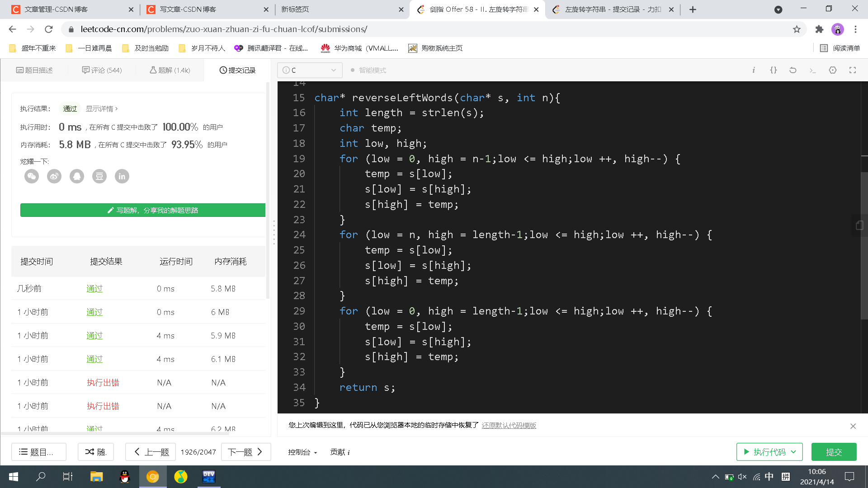Open Dev-C++ from the taskbar
The height and width of the screenshot is (488, 868).
click(x=209, y=477)
